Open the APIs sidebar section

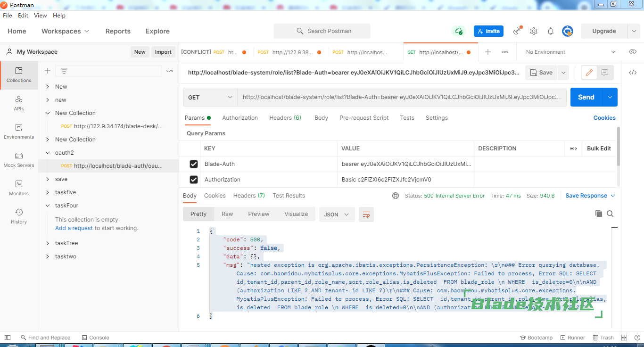[x=19, y=103]
